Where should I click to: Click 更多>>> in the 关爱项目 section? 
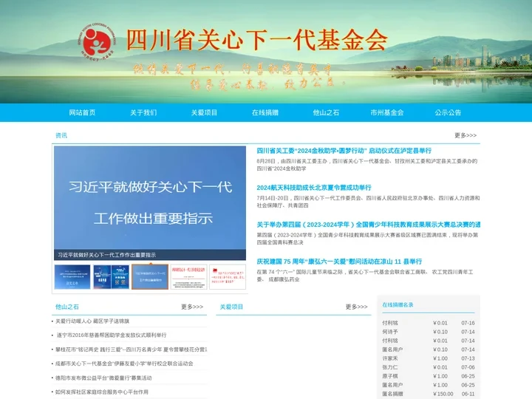coord(356,307)
